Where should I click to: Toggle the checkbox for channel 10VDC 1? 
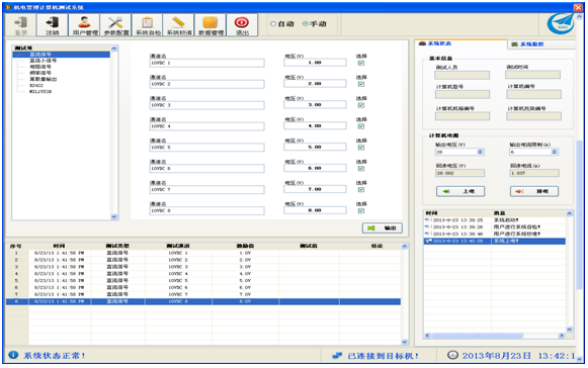coord(361,63)
